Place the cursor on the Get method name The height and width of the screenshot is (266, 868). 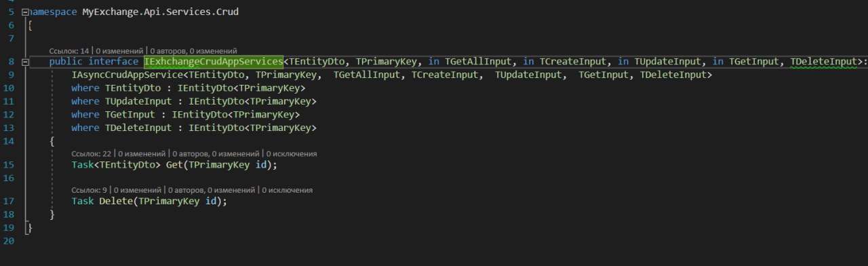pos(174,165)
